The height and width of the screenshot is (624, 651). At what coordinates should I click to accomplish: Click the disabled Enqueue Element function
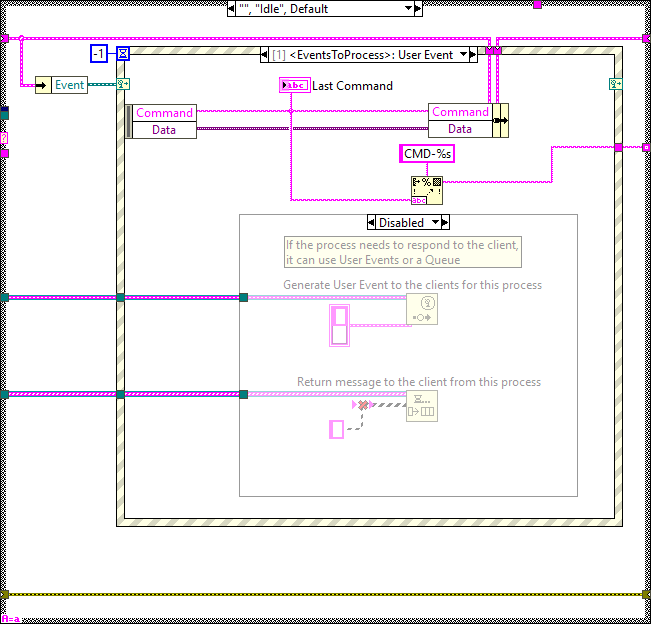[x=422, y=406]
